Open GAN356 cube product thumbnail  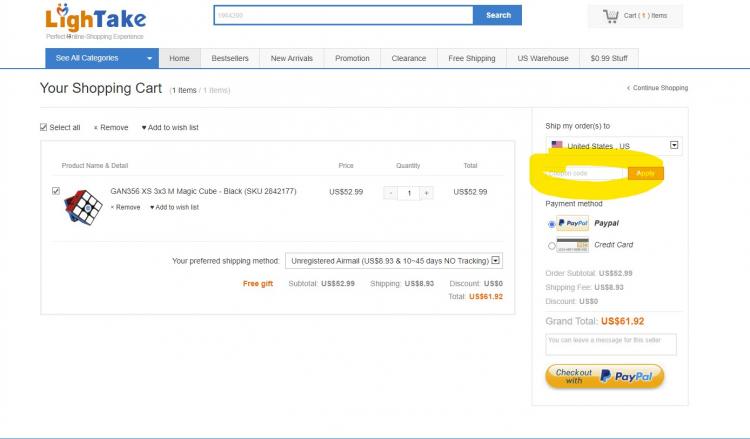pyautogui.click(x=83, y=207)
